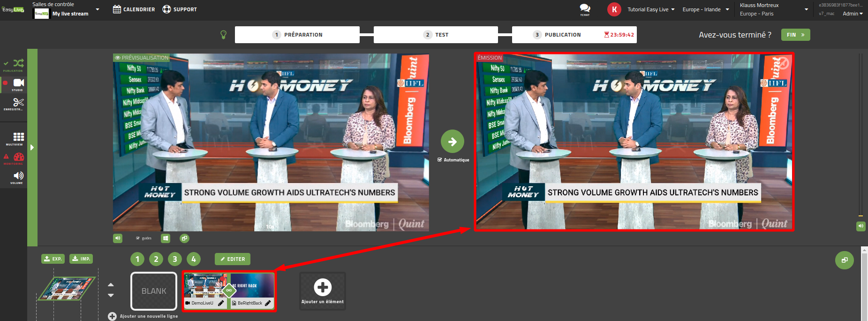The height and width of the screenshot is (321, 868).
Task: Push preview to emission with green arrow
Action: [453, 141]
